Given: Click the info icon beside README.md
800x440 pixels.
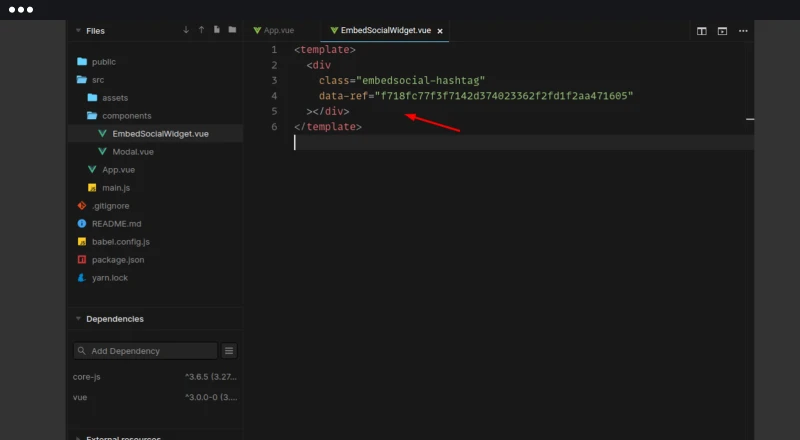Looking at the screenshot, I should pos(82,224).
